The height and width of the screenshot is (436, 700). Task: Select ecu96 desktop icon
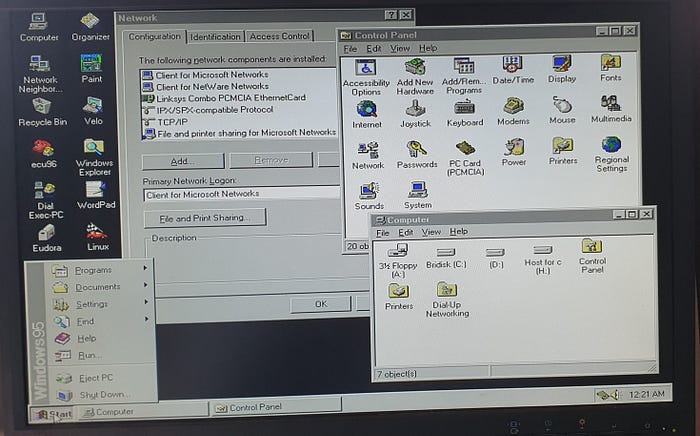(x=44, y=154)
